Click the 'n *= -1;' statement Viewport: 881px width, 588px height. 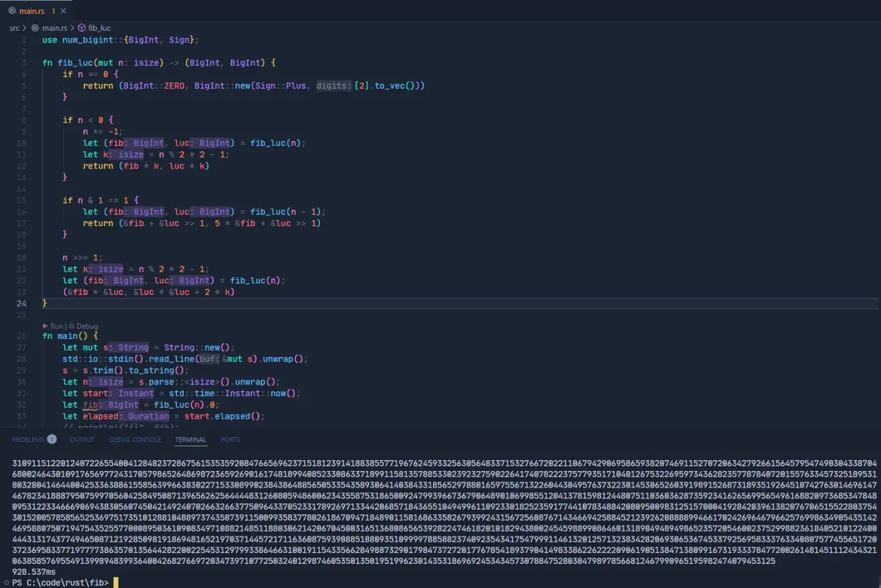(x=103, y=131)
